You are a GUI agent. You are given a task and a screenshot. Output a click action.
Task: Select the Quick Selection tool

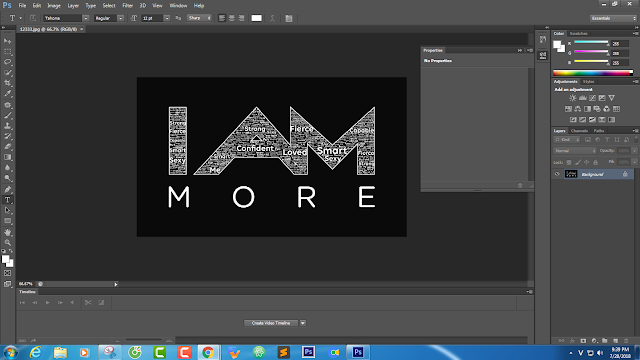click(x=7, y=73)
